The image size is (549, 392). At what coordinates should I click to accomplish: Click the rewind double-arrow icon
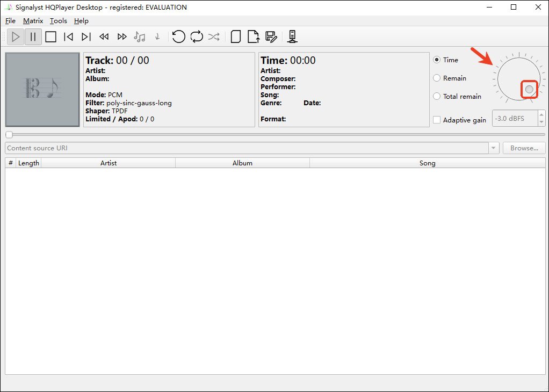click(x=104, y=37)
